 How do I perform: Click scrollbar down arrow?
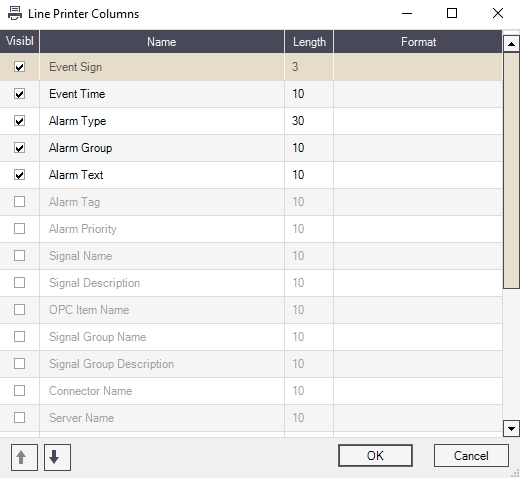(x=511, y=428)
